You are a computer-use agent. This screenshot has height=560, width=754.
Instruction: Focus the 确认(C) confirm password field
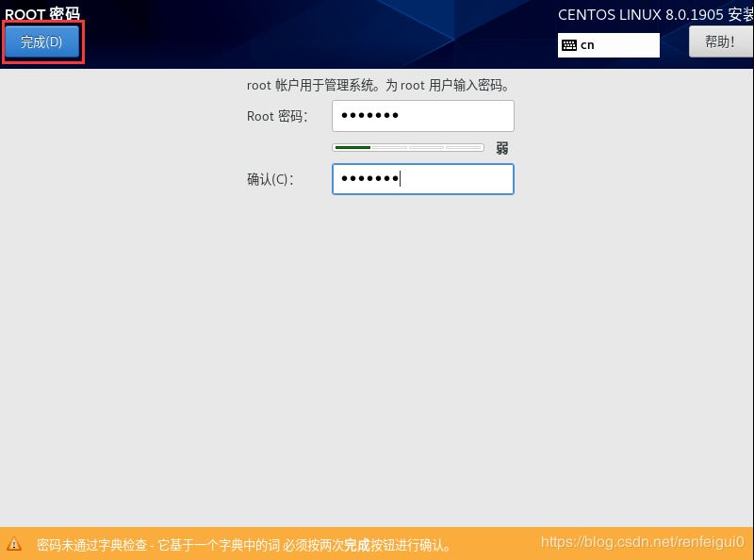(422, 179)
